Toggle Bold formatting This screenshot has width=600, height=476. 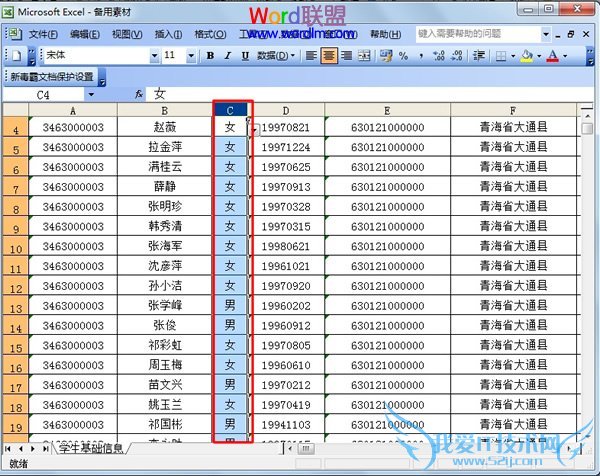(210, 56)
